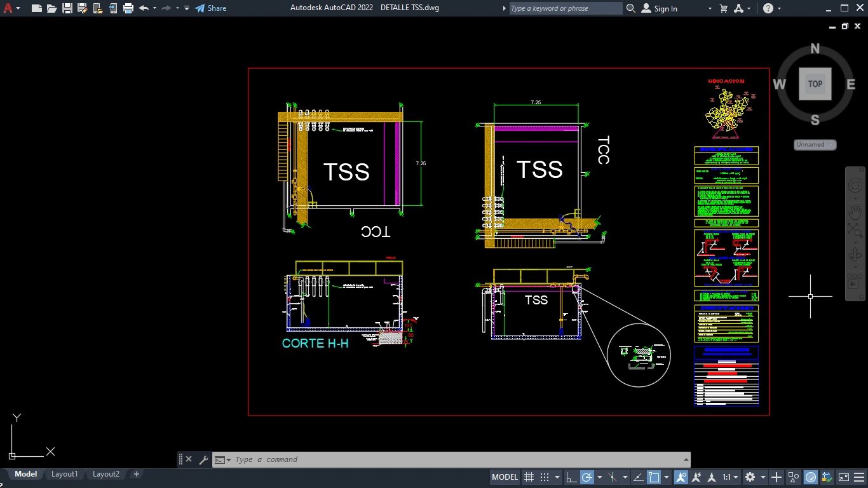868x488 pixels.
Task: Click the Undo arrow in the toolbar
Action: [x=144, y=8]
